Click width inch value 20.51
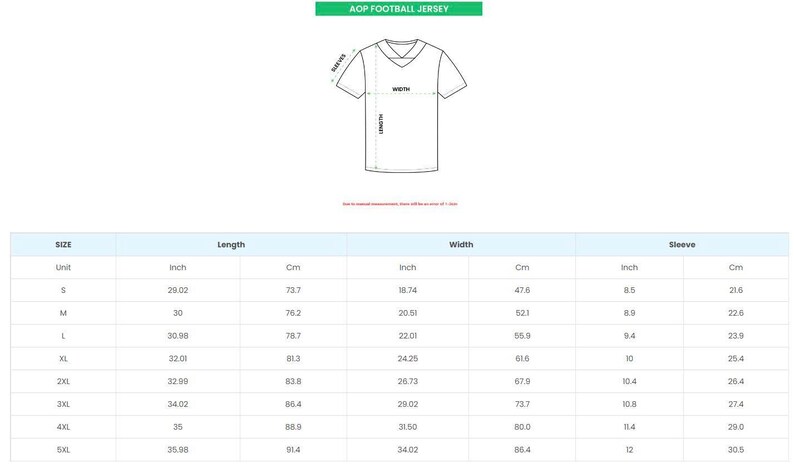 408,313
